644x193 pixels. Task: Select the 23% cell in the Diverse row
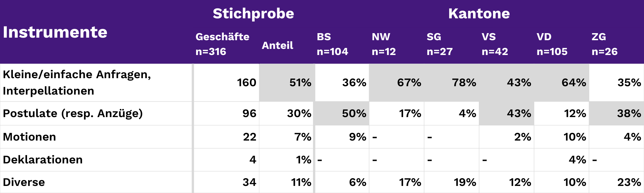(629, 182)
